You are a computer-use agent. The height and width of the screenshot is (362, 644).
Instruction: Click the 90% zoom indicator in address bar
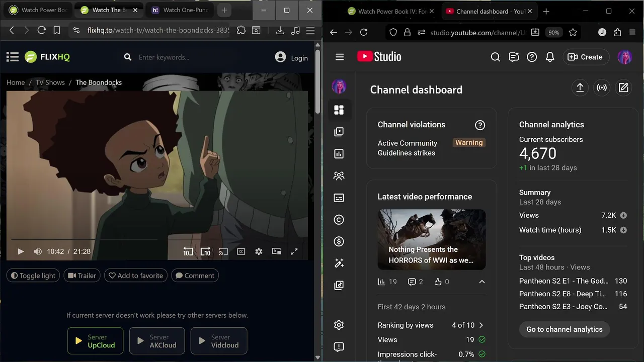tap(553, 32)
